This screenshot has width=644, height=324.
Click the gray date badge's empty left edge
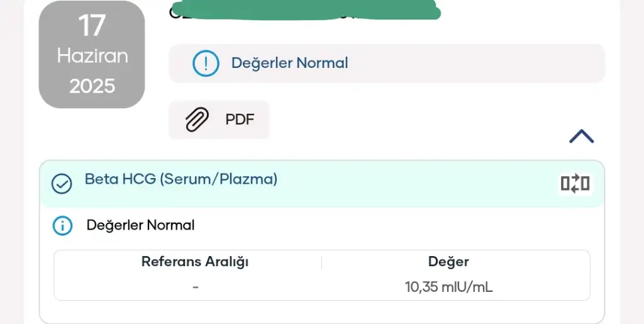[46, 55]
